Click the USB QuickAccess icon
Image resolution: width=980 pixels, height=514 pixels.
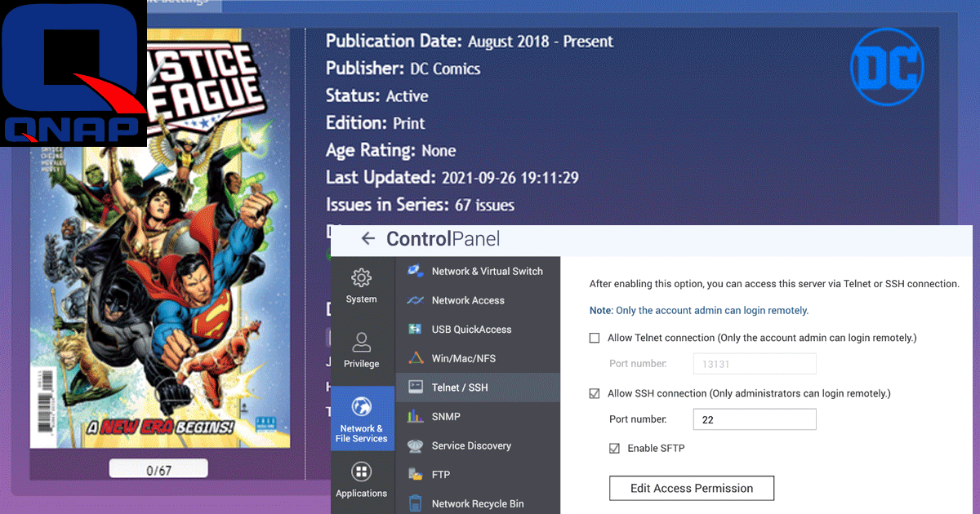(x=415, y=330)
